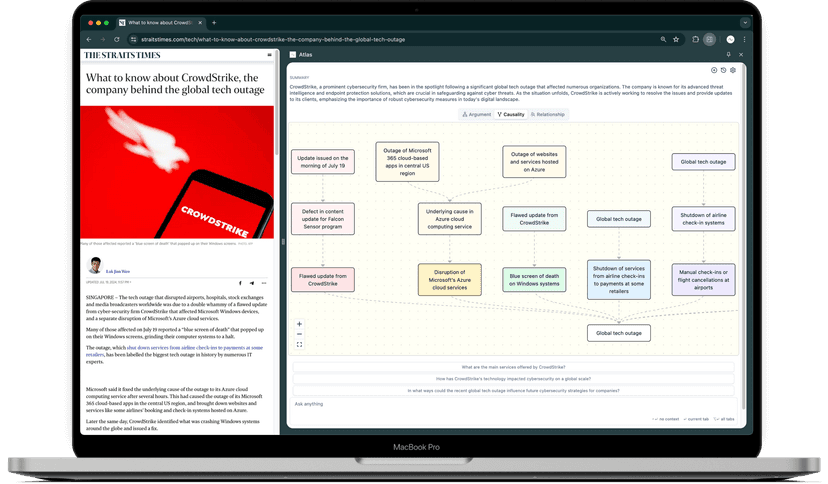
Task: Select 'Defect in content update for Falcon Sensor' node
Action: [323, 219]
